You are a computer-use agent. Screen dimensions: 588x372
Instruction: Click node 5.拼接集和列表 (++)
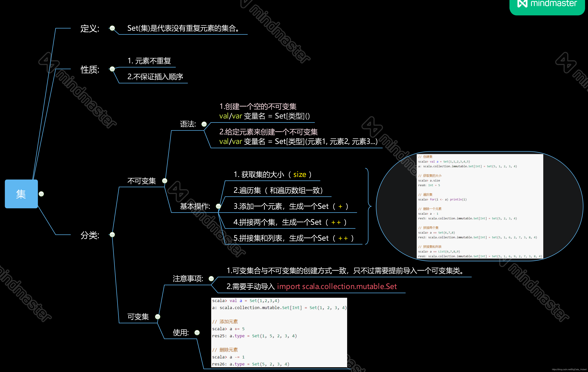click(294, 238)
